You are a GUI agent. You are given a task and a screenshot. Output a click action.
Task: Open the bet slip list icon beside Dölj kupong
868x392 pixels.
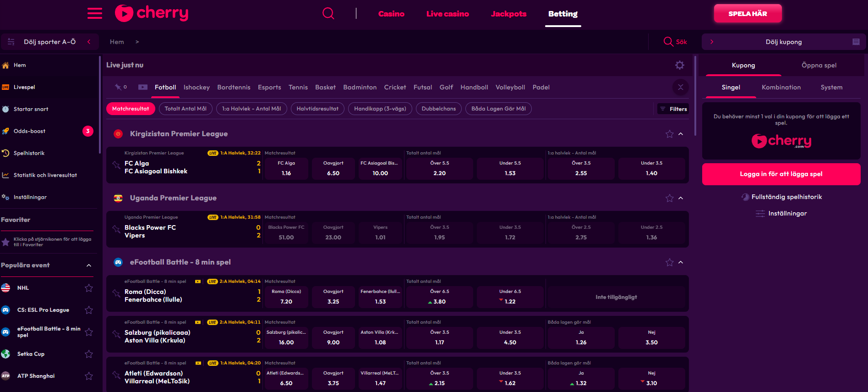click(856, 42)
